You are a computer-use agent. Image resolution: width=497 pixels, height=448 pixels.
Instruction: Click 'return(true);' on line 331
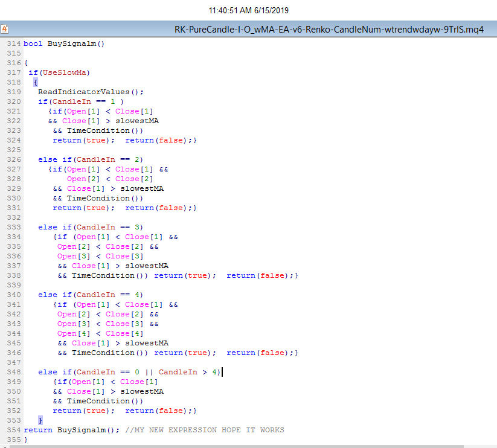(84, 208)
